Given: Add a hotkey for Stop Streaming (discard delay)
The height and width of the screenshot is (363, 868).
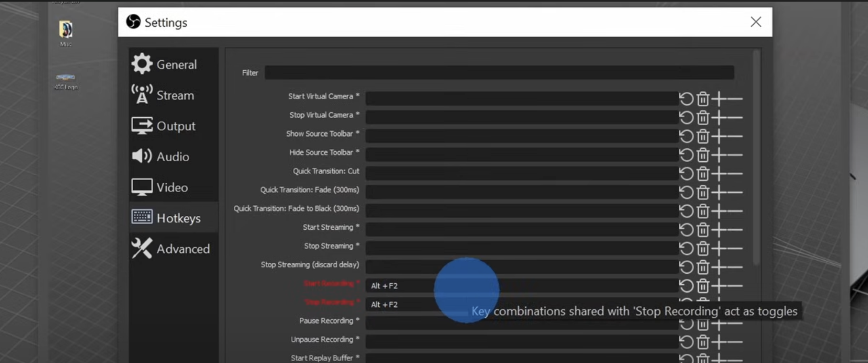Looking at the screenshot, I should [719, 267].
